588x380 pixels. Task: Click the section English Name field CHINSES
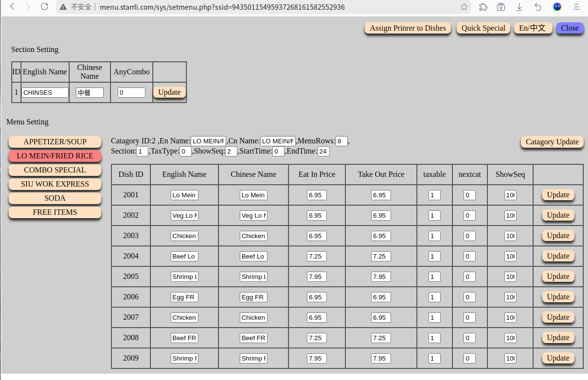[x=45, y=92]
